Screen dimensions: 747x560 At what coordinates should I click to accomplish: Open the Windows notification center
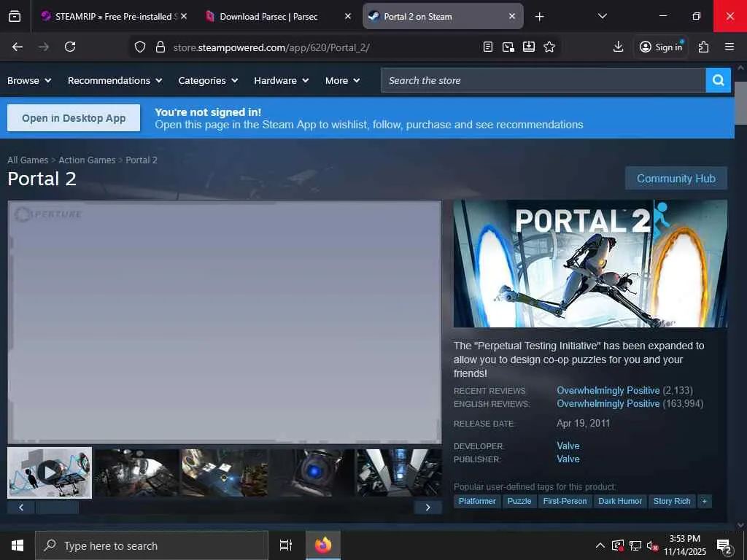point(724,546)
